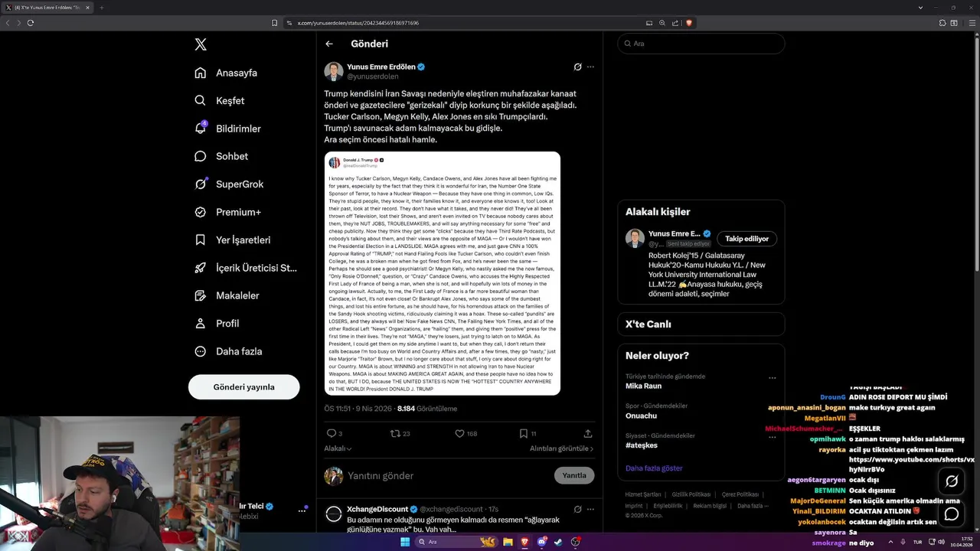Click the browser bookmark page icon
This screenshot has height=551, width=980.
pyautogui.click(x=274, y=23)
